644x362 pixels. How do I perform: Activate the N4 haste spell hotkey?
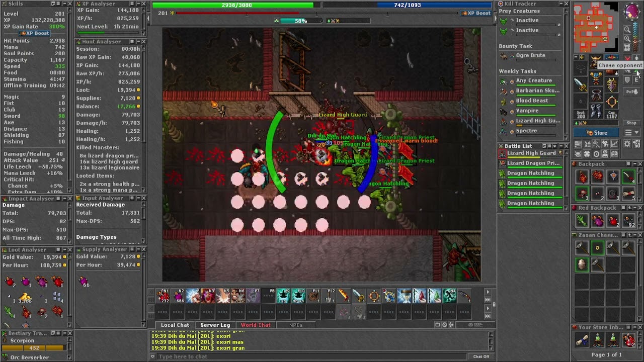(x=449, y=296)
